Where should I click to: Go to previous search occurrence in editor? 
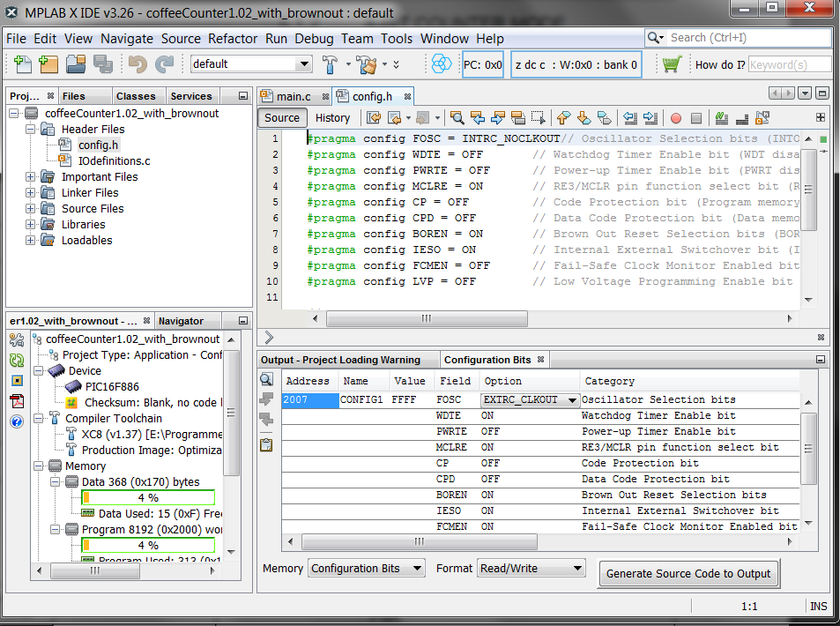point(478,118)
